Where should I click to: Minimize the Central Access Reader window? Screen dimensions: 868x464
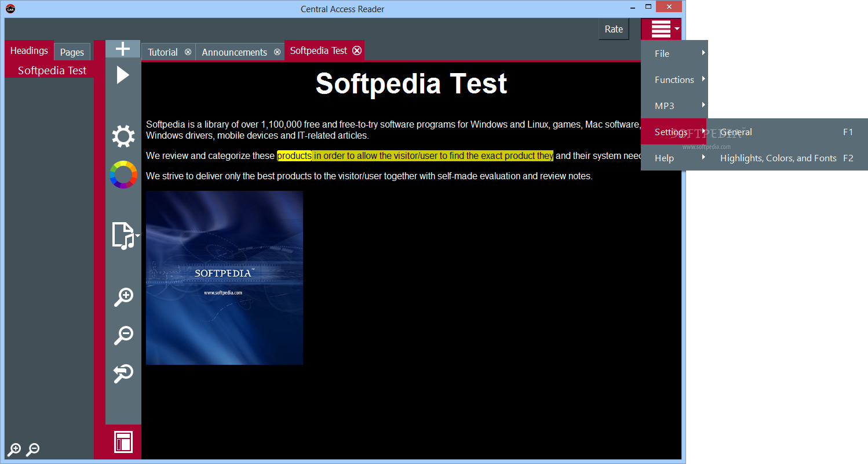pyautogui.click(x=632, y=8)
